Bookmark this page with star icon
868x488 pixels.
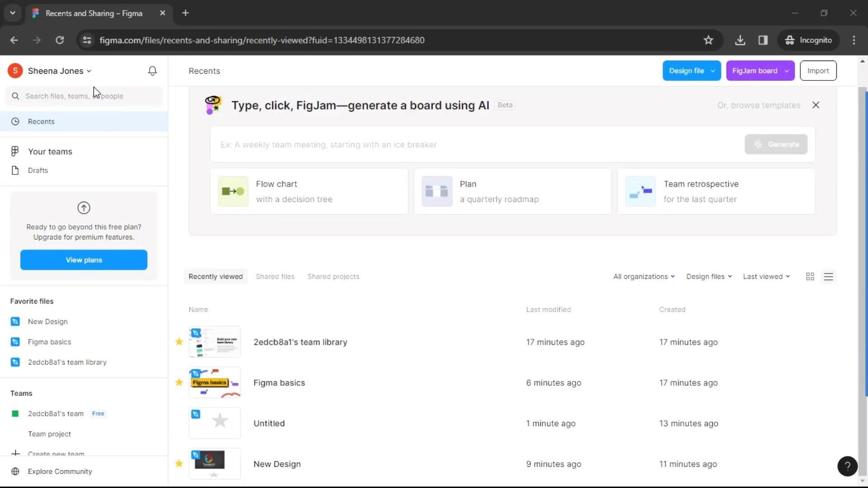(x=708, y=40)
